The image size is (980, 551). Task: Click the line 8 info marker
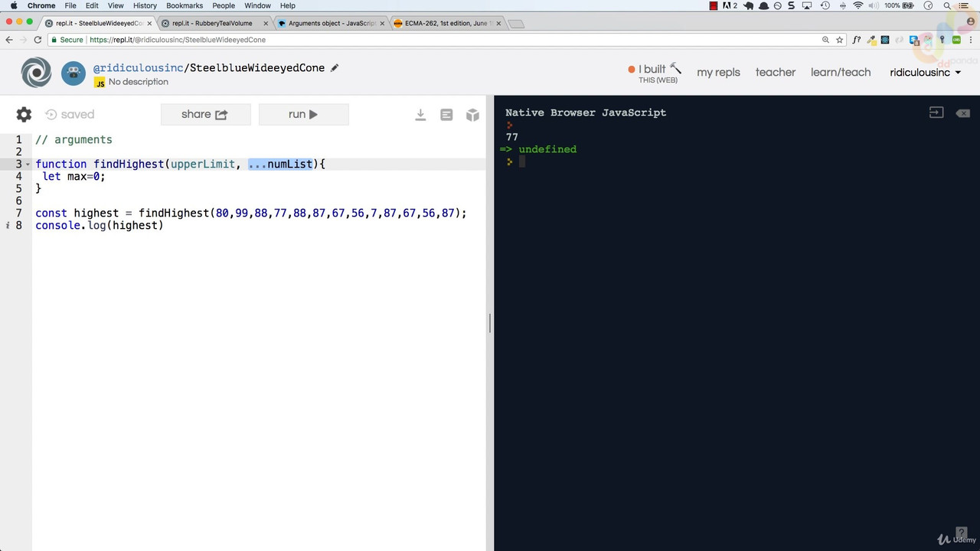pyautogui.click(x=8, y=225)
